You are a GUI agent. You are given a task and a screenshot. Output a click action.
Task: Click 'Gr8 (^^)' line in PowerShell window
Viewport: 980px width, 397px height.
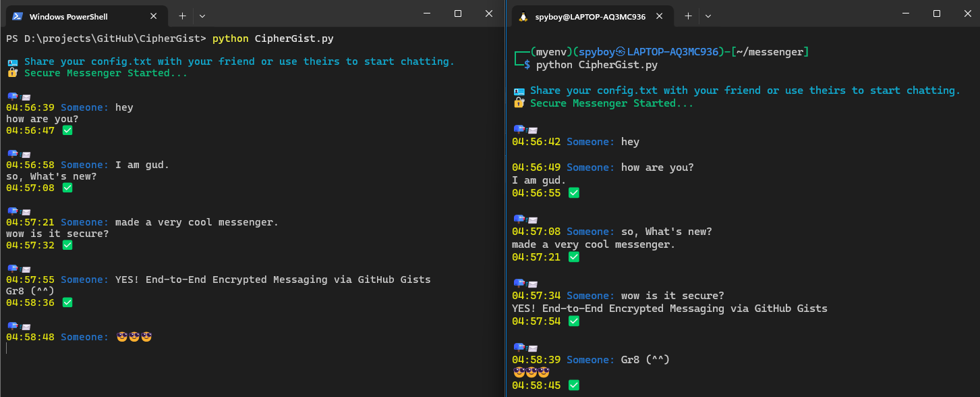(x=30, y=291)
